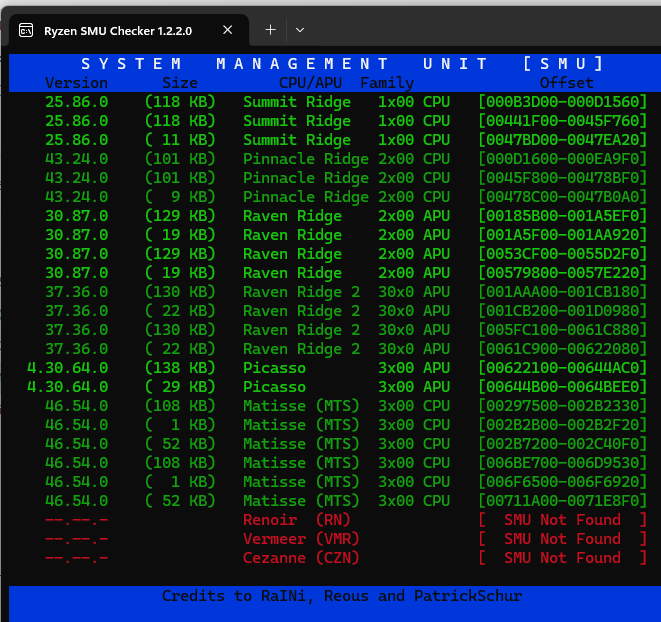Click offset value [00297500-002B2330]

click(562, 406)
